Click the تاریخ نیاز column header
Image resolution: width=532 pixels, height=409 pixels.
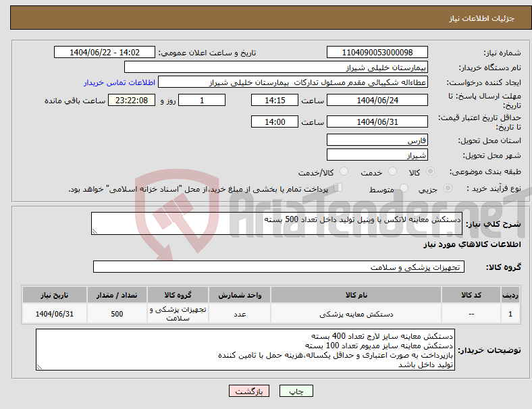(x=54, y=295)
